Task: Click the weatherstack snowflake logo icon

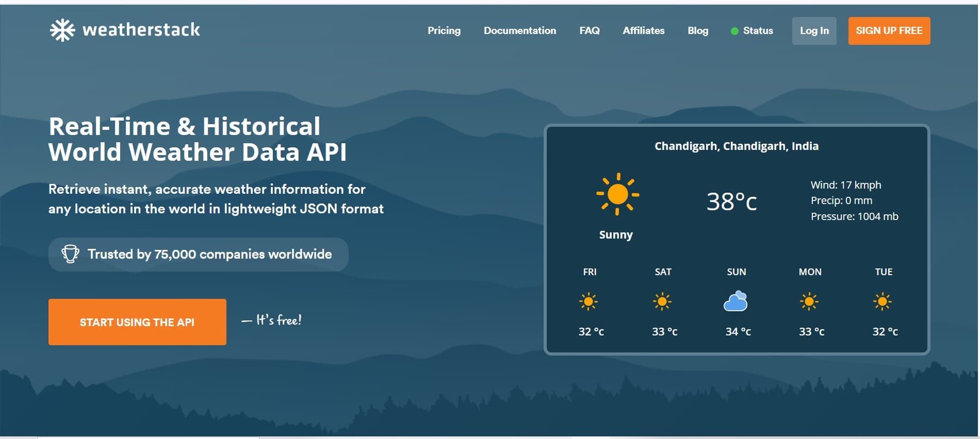Action: click(62, 30)
